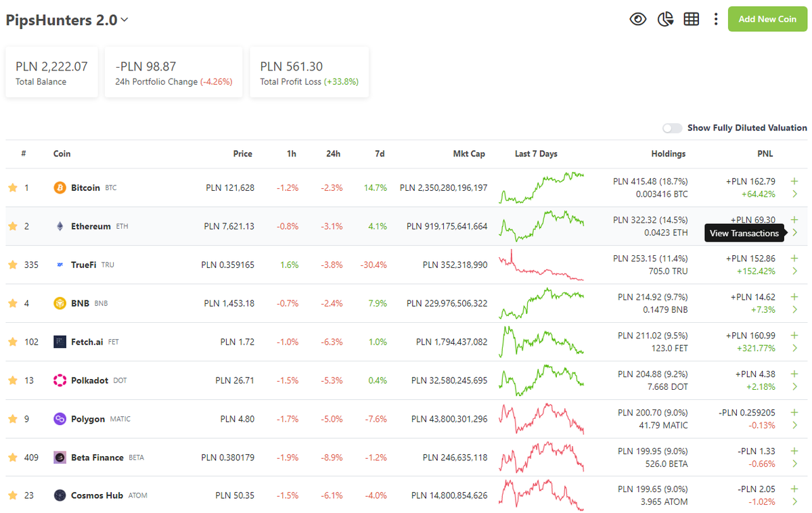Open the Polkadot coin page link
812x513 pixels.
click(x=89, y=380)
